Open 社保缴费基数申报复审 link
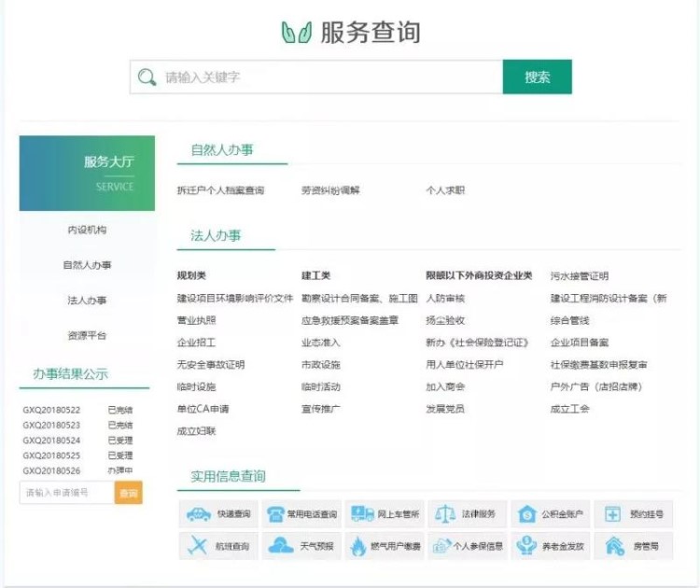 click(x=598, y=365)
